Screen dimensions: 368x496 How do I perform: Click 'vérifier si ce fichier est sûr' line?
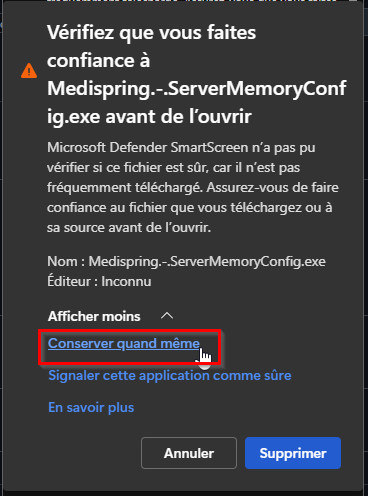(x=173, y=168)
